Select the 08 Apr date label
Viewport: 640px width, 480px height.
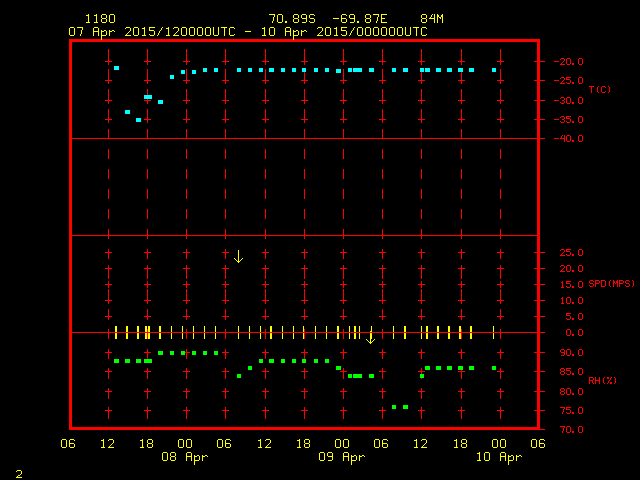[x=185, y=457]
